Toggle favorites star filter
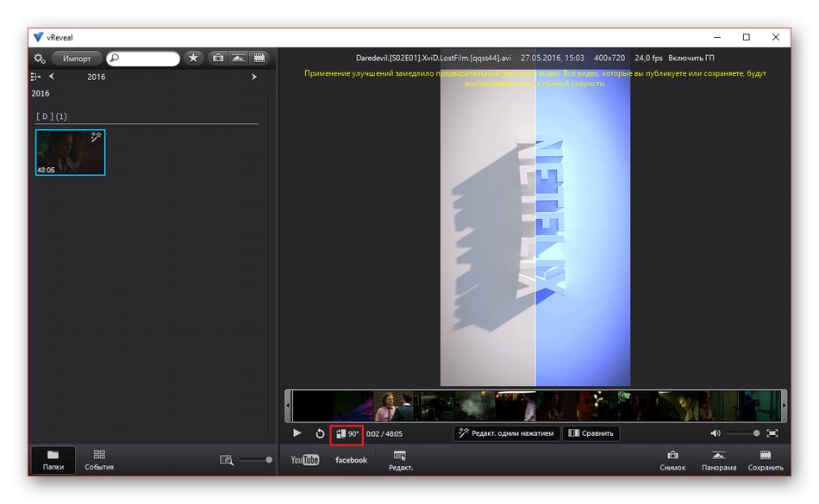The width and height of the screenshot is (819, 504). point(193,58)
